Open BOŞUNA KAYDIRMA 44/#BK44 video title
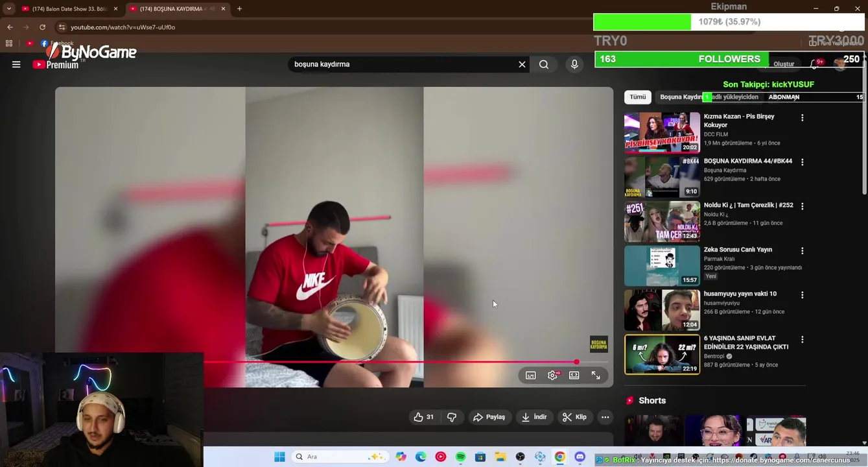 point(748,161)
